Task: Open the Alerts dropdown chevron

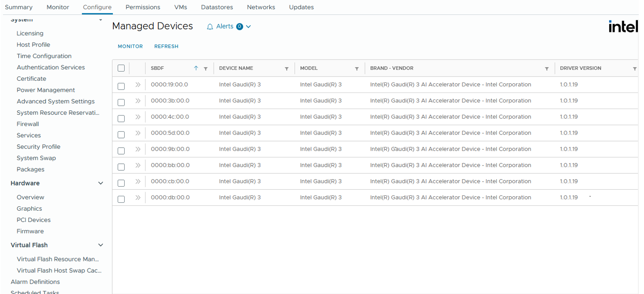Action: [x=248, y=27]
